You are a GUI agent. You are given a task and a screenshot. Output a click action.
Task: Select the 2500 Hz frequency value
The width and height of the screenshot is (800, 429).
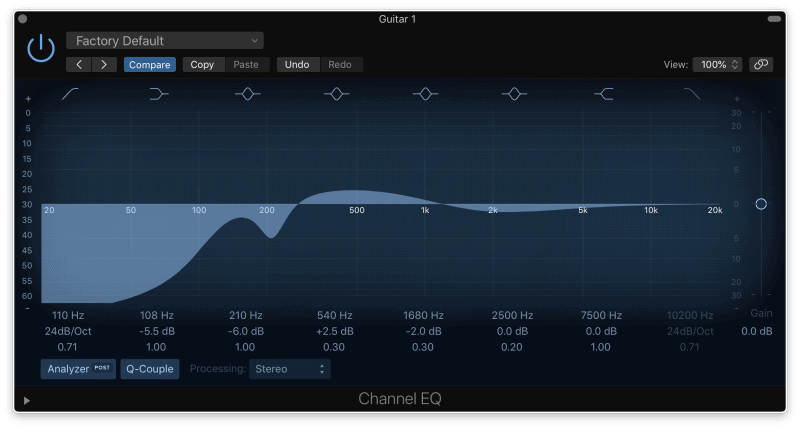point(512,315)
